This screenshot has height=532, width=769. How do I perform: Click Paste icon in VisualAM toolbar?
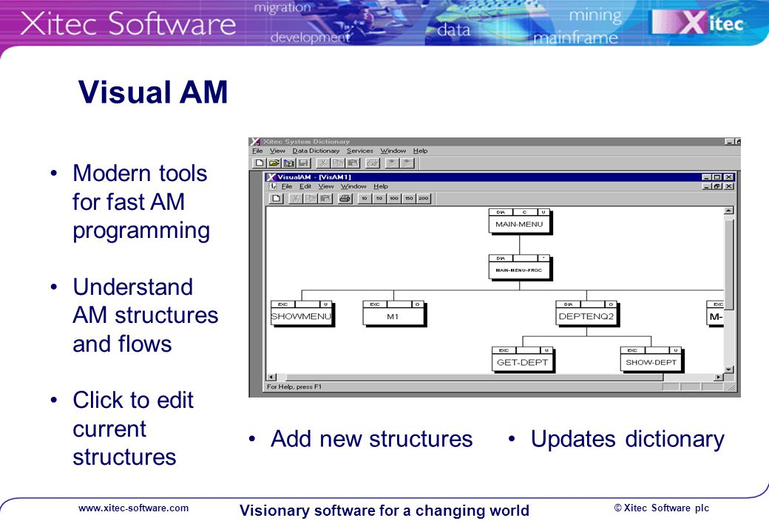[x=325, y=199]
